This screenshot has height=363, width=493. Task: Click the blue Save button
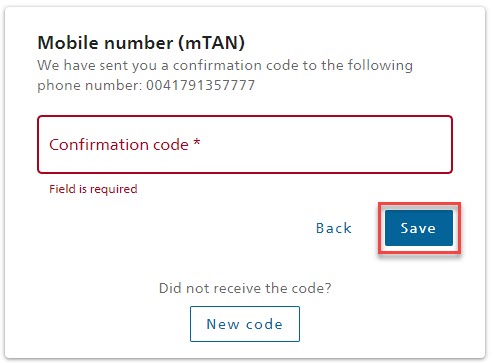click(419, 228)
